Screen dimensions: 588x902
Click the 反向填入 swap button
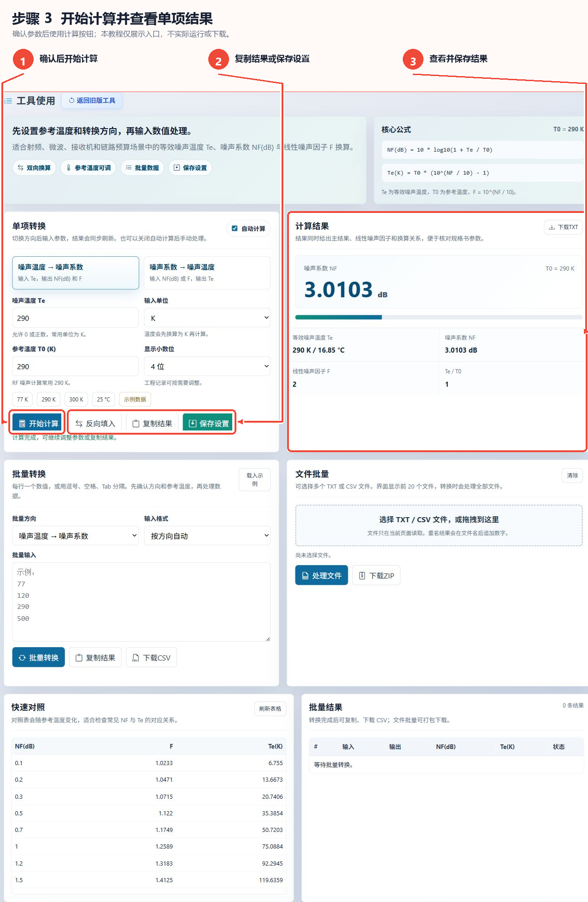95,423
